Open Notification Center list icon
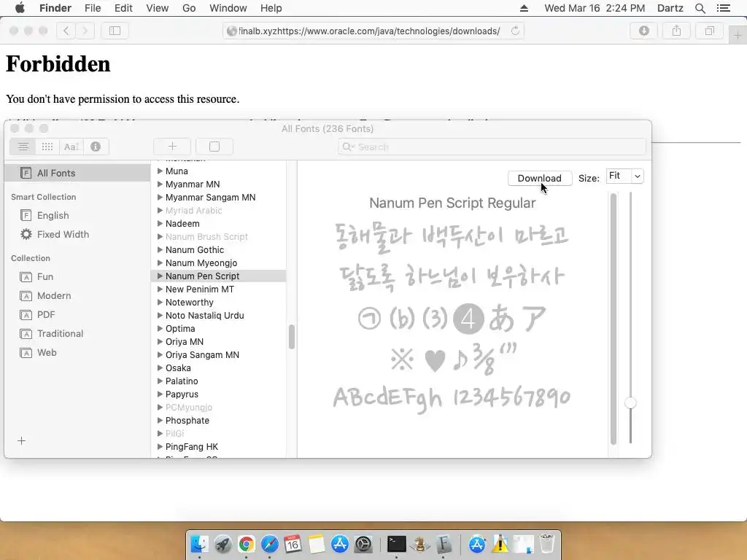Screen dimensions: 747x560 [723, 8]
